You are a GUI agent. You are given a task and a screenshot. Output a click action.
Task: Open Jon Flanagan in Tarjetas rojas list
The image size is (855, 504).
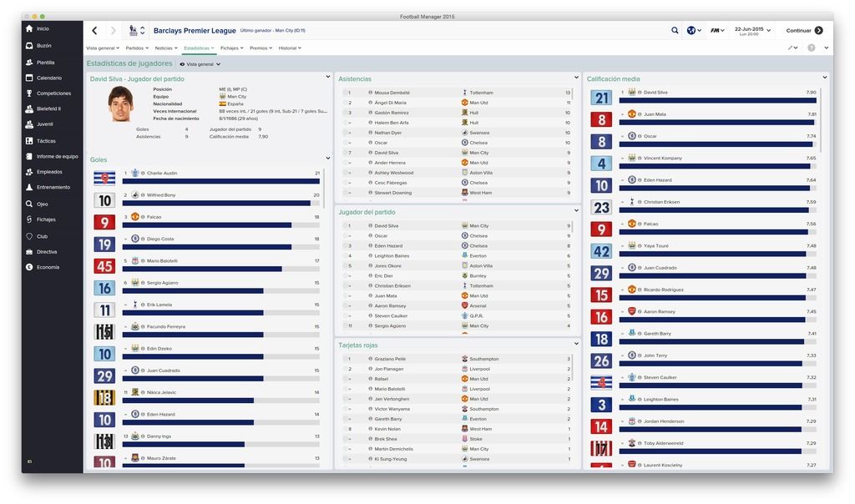[389, 369]
